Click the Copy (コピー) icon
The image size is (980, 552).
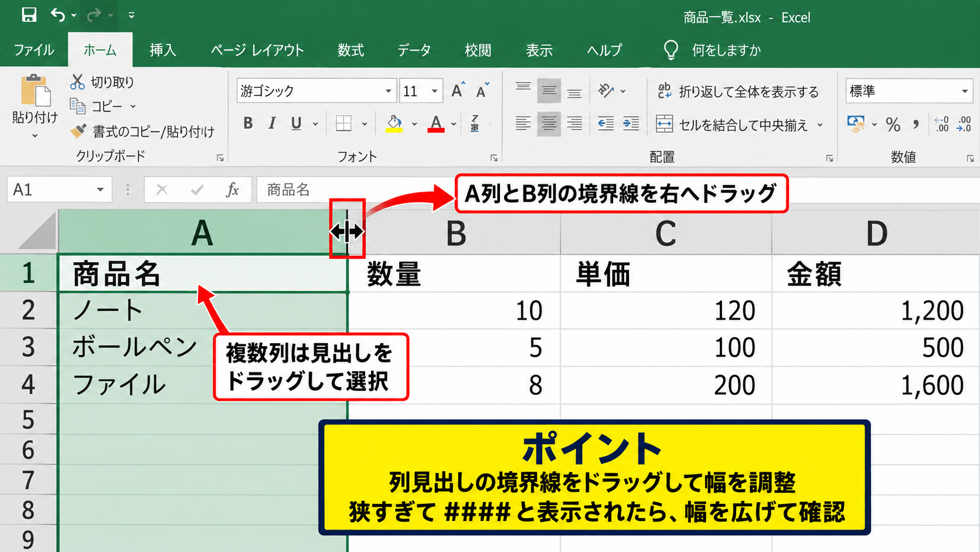[77, 106]
